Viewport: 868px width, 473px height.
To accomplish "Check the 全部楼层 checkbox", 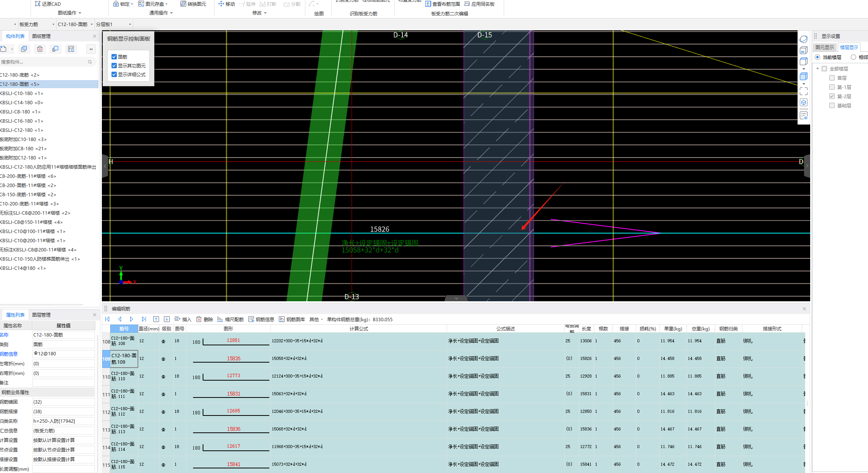I will pos(824,69).
